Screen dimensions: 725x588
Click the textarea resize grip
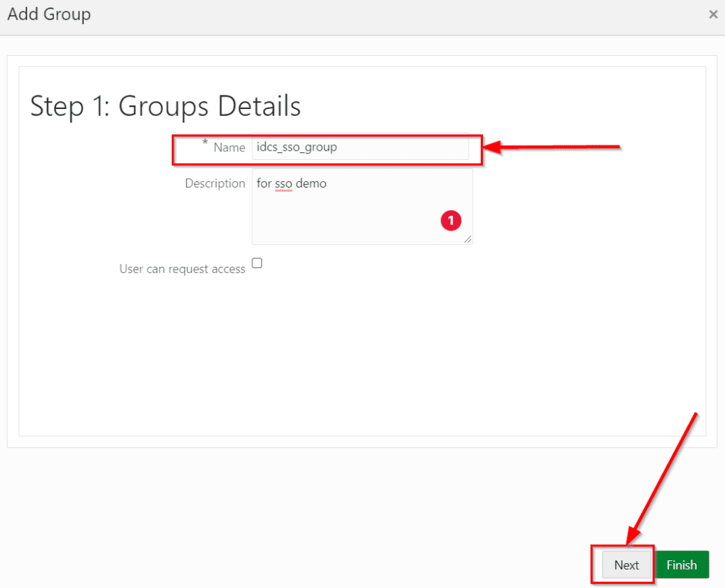pyautogui.click(x=469, y=241)
